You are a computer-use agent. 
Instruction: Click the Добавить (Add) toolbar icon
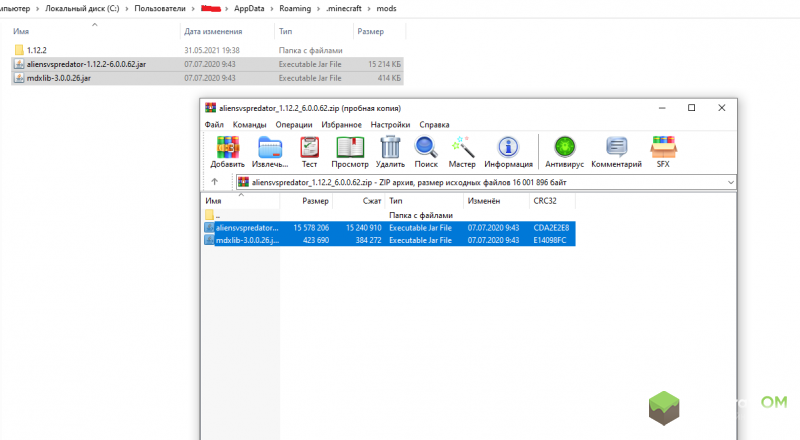point(227,151)
